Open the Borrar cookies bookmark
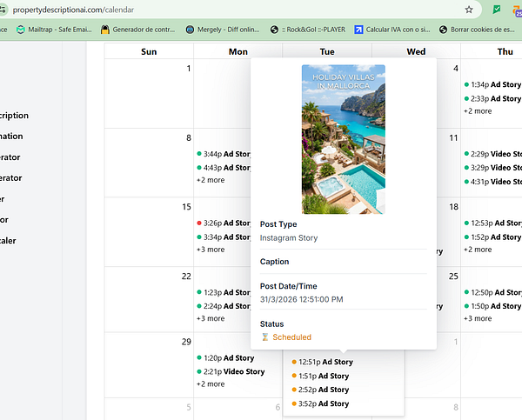This screenshot has height=420, width=522. tap(477, 30)
